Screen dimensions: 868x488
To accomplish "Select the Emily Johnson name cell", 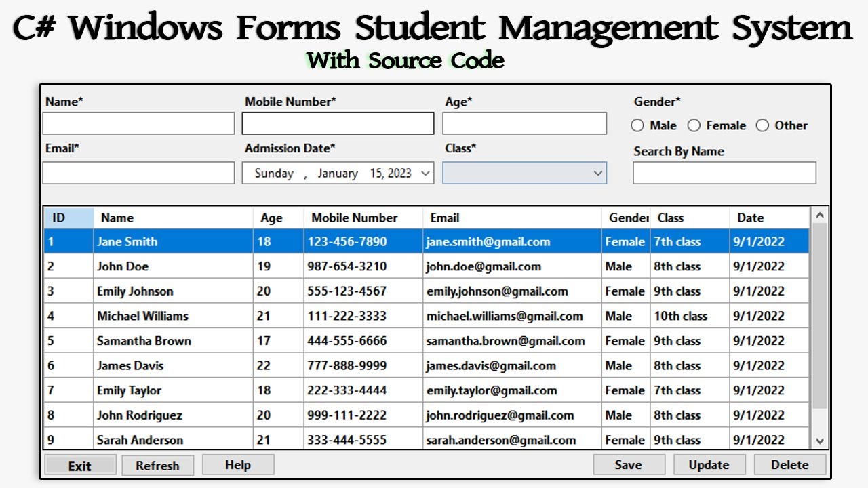I will pos(174,291).
